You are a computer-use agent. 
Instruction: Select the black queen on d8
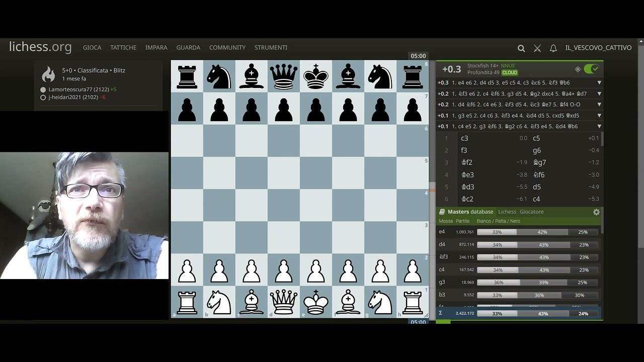click(284, 76)
